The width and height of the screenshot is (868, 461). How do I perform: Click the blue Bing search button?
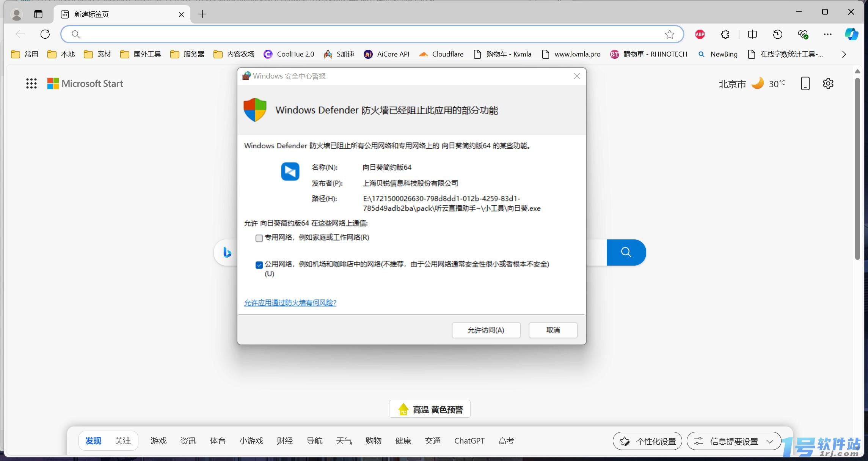(626, 252)
